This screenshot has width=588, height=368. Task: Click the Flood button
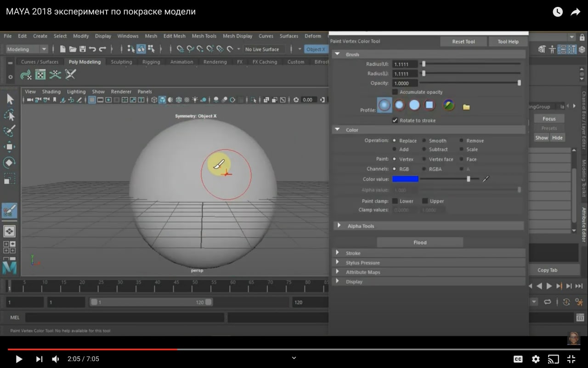420,242
